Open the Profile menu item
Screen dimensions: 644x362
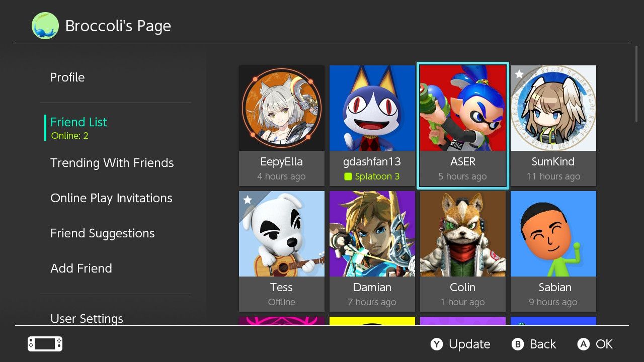(67, 77)
